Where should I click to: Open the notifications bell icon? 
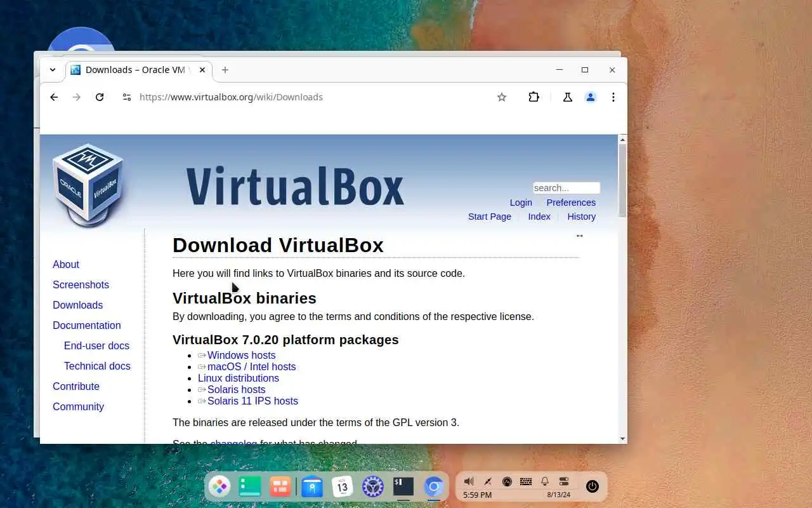click(545, 481)
